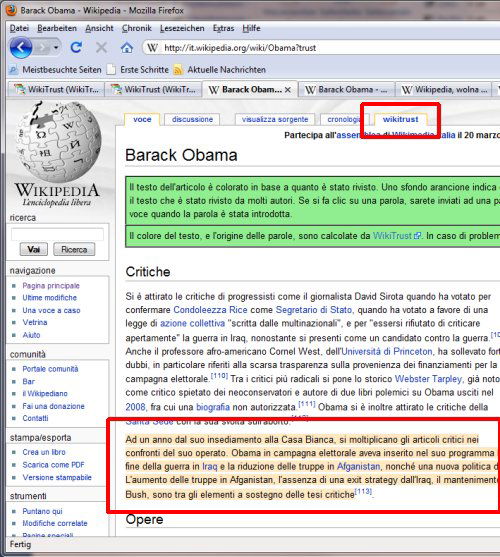Screen dimensions: 500x557
Task: Open the Fai una donazione link
Action: tap(53, 406)
